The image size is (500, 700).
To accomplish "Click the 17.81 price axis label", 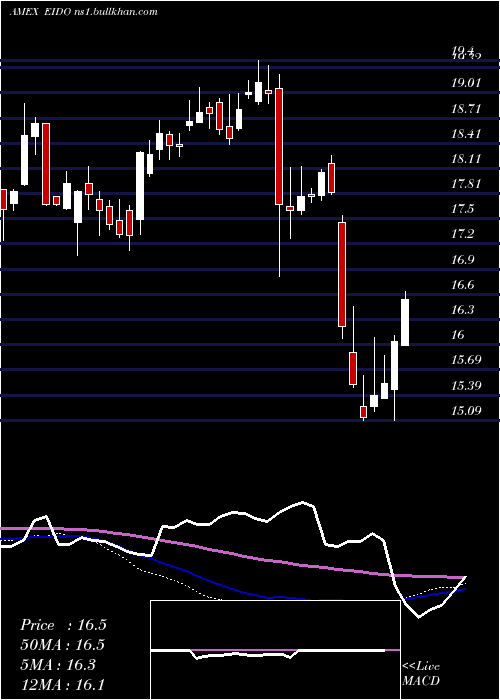I will pyautogui.click(x=467, y=183).
